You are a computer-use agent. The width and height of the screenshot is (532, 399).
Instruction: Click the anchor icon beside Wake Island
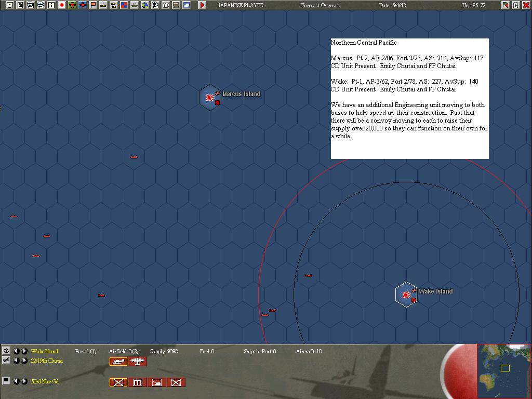click(x=6, y=351)
